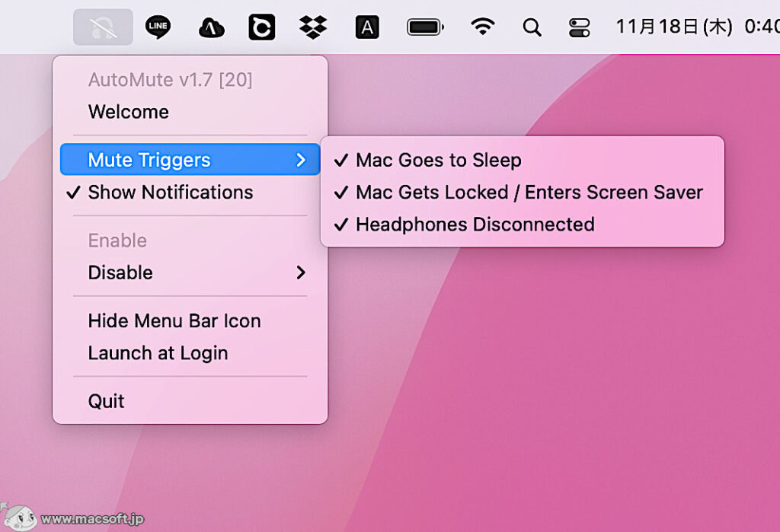This screenshot has width=780, height=532.
Task: Open the Dropbox menu bar icon
Action: tap(313, 27)
